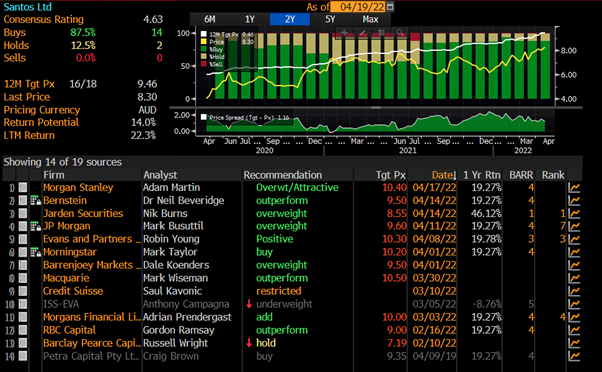Click the underweight recommendation for ISS-EVA
Image resolution: width=602 pixels, height=372 pixels.
(284, 304)
